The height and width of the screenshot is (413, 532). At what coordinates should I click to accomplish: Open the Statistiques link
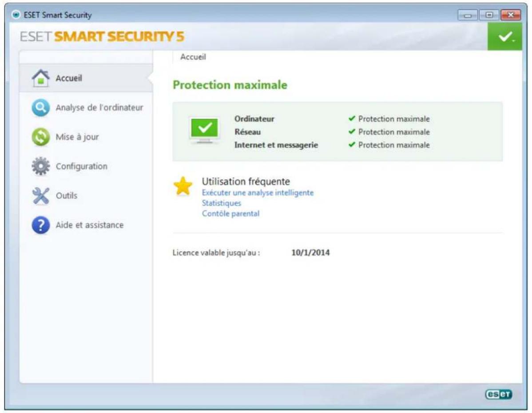coord(221,203)
